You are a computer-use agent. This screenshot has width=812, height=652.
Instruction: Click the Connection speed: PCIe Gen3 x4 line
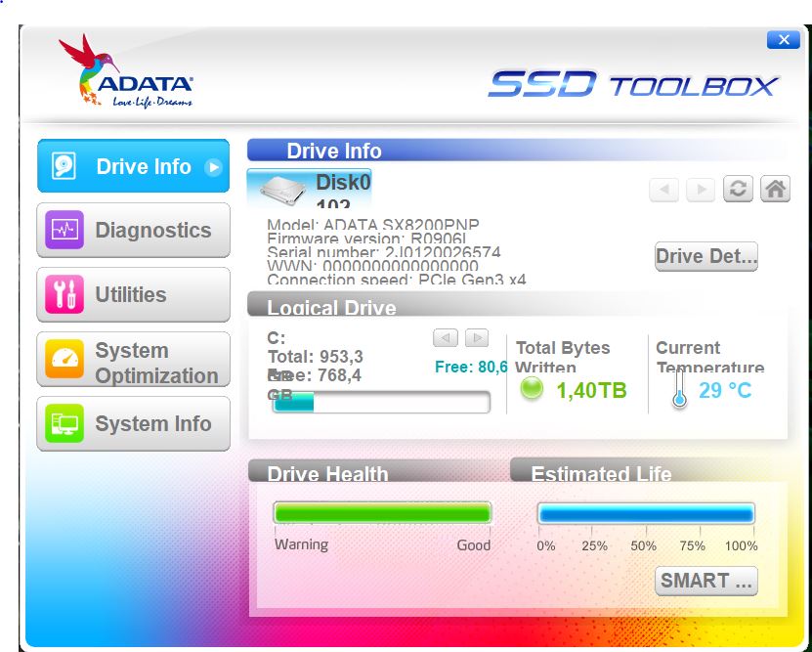pyautogui.click(x=396, y=280)
